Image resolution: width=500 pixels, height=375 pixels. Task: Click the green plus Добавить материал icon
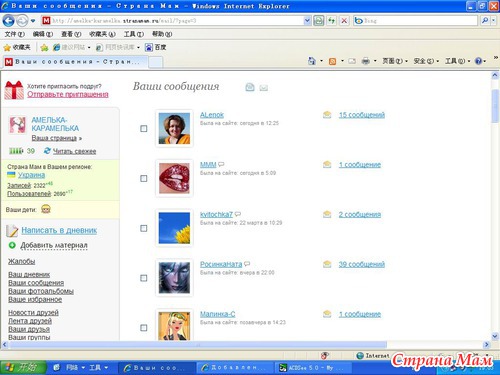point(12,245)
